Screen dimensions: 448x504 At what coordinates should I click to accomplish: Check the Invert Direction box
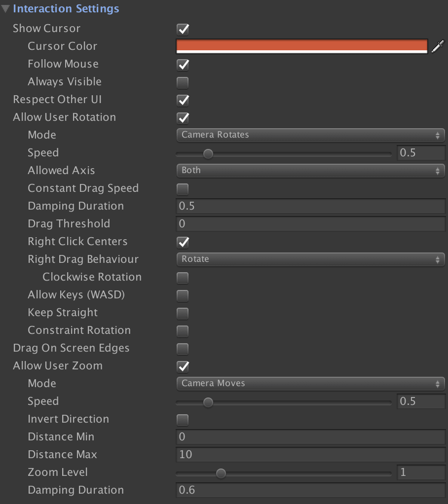183,420
